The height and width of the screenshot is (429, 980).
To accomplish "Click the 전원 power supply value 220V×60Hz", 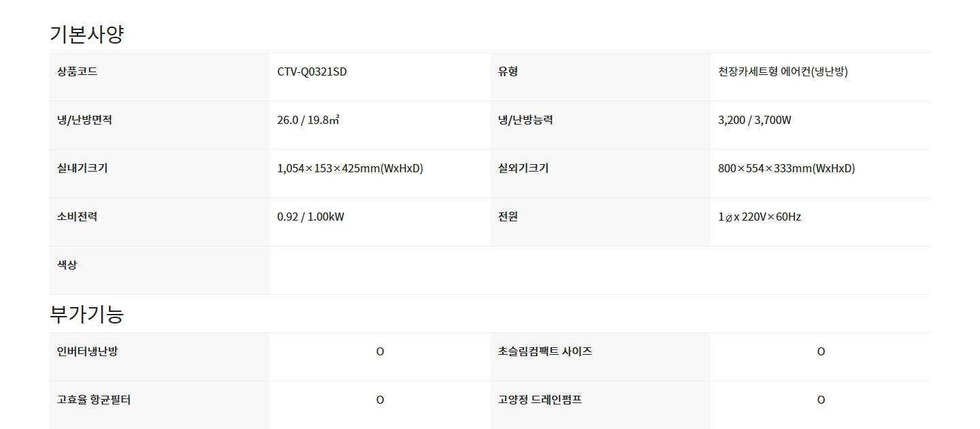I will click(759, 217).
